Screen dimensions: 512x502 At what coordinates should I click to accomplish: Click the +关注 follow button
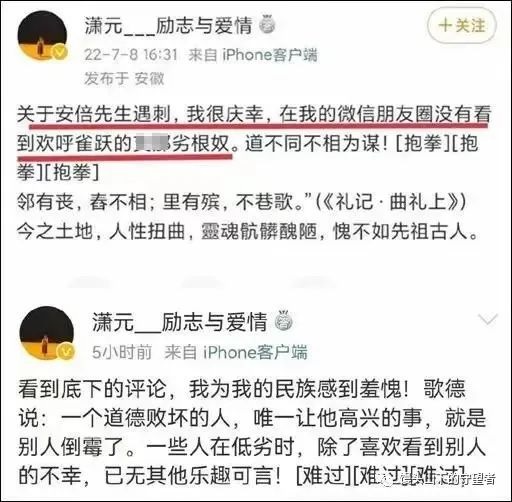pos(462,26)
